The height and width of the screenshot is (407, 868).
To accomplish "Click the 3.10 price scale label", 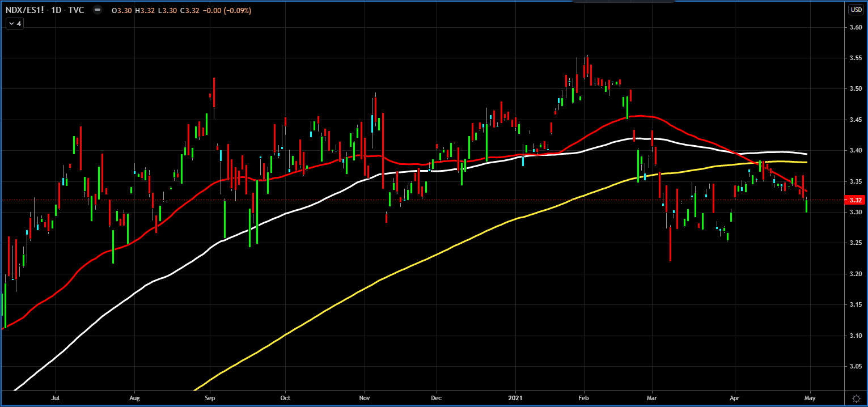I will tap(856, 336).
